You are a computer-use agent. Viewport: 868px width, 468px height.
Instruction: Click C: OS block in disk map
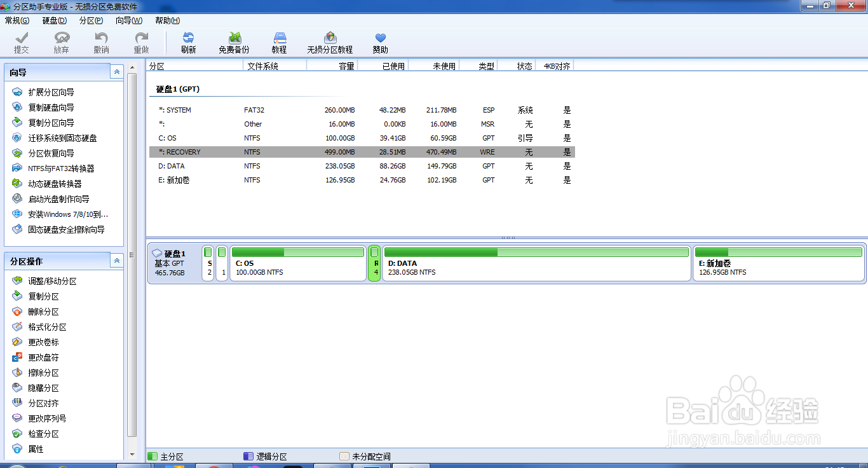click(298, 263)
